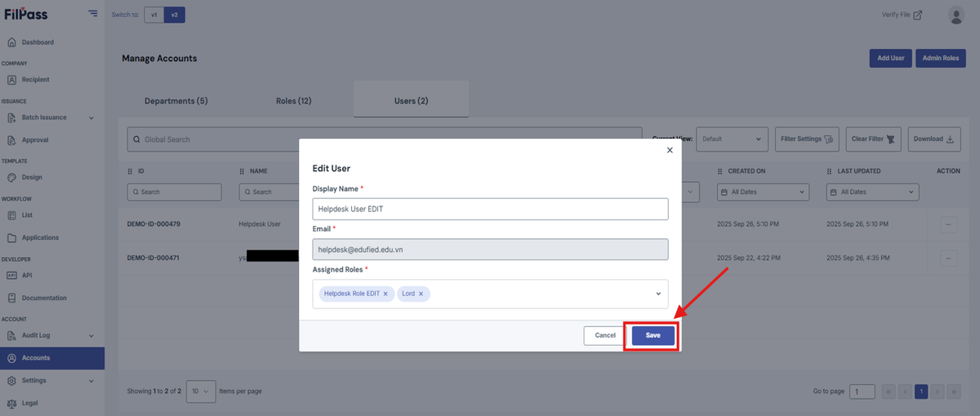Select page 1 in pagination
This screenshot has height=416, width=980.
(921, 392)
